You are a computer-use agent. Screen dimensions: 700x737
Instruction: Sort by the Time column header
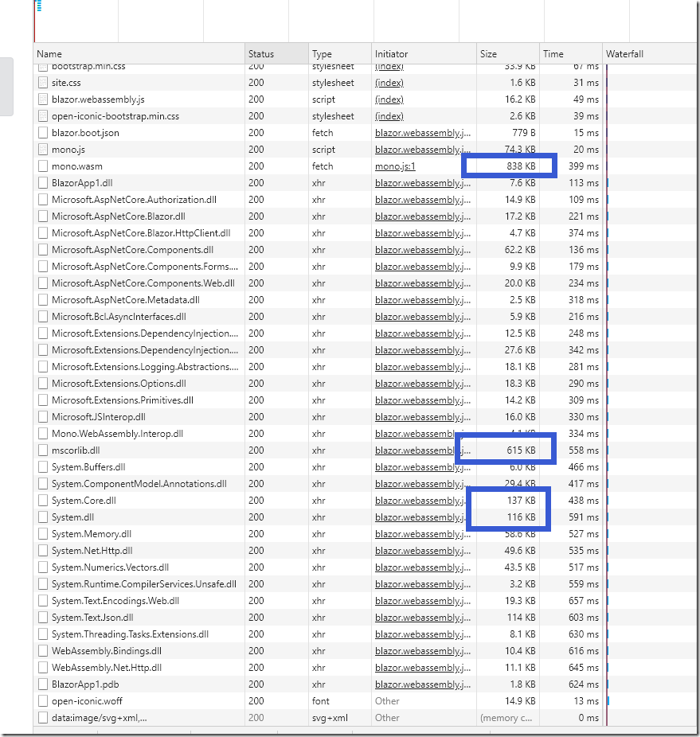(553, 53)
